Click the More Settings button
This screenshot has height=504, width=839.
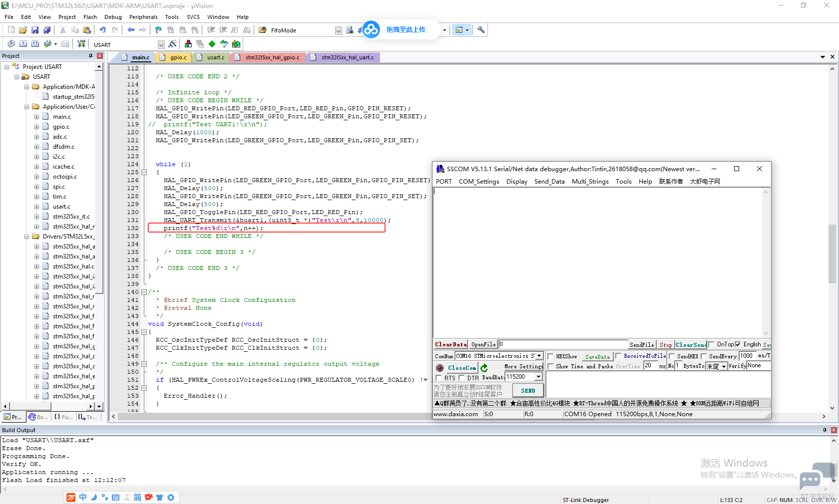[523, 366]
